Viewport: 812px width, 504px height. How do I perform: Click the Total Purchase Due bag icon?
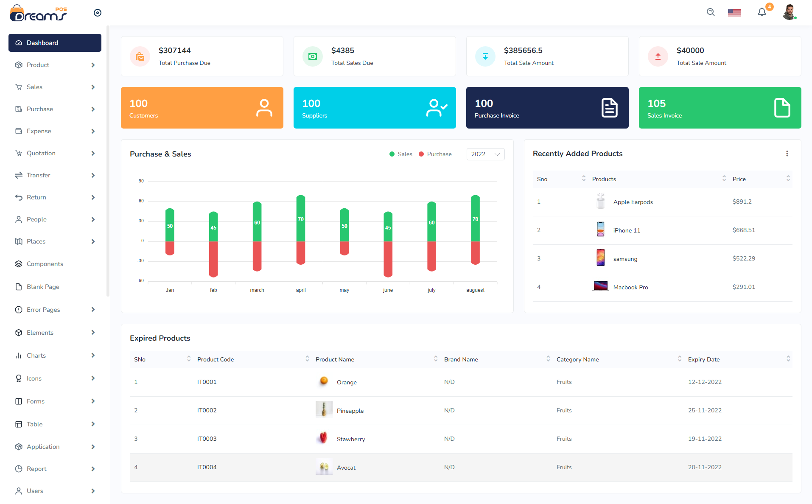140,56
